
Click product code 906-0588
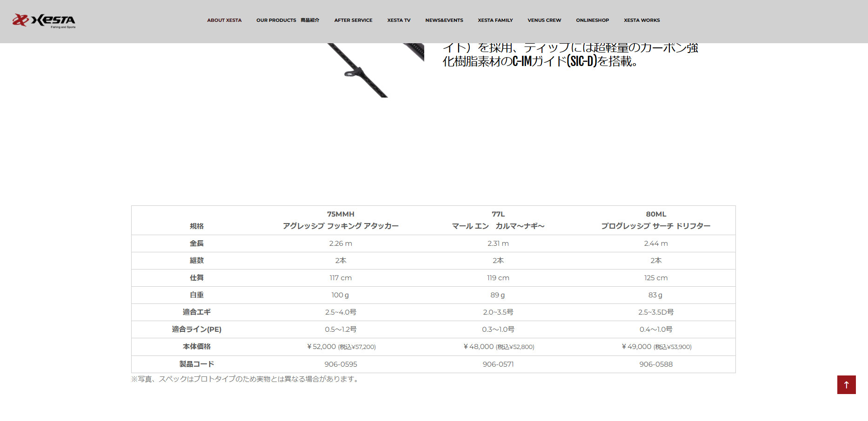click(x=656, y=364)
